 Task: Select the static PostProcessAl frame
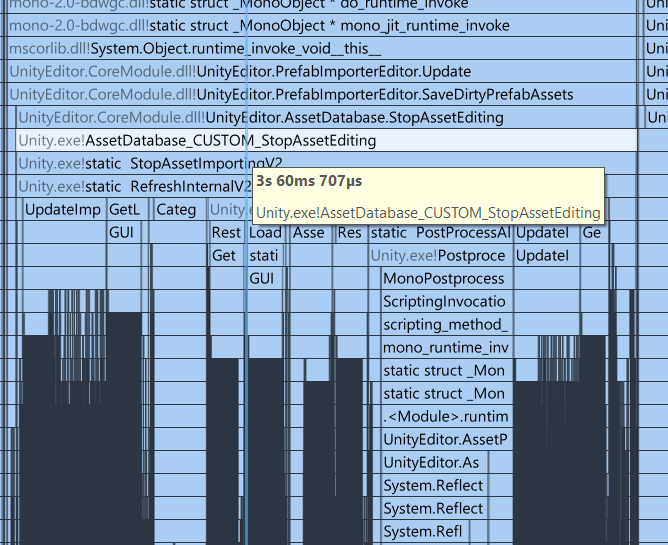(x=441, y=233)
